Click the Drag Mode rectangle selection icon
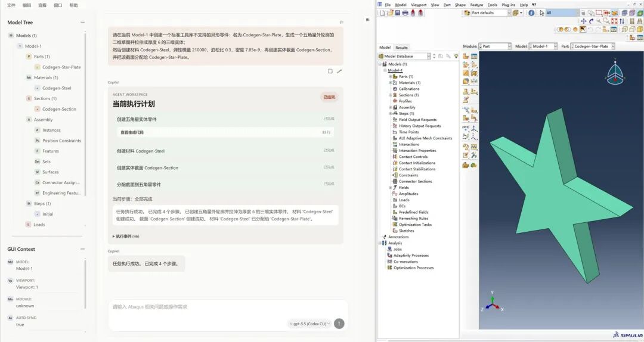 (599, 13)
